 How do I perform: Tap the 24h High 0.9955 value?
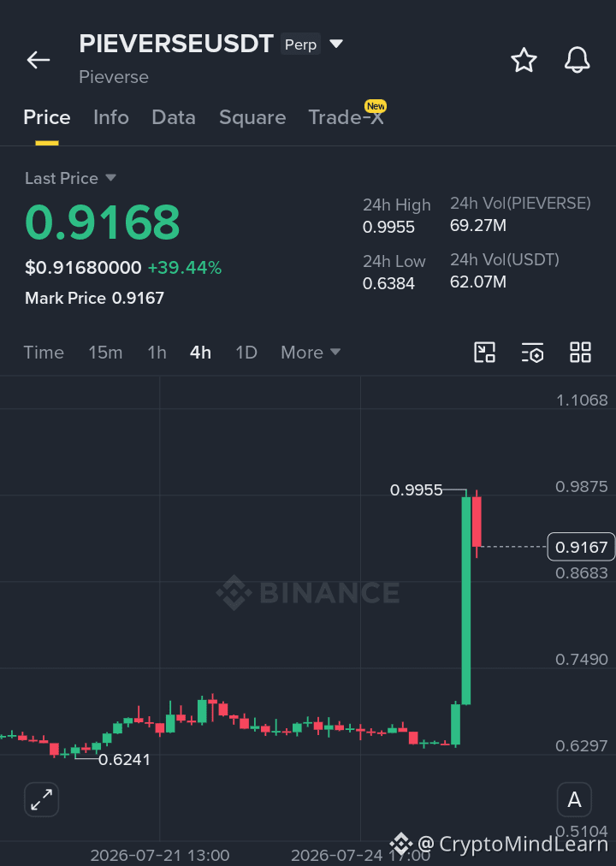(388, 227)
